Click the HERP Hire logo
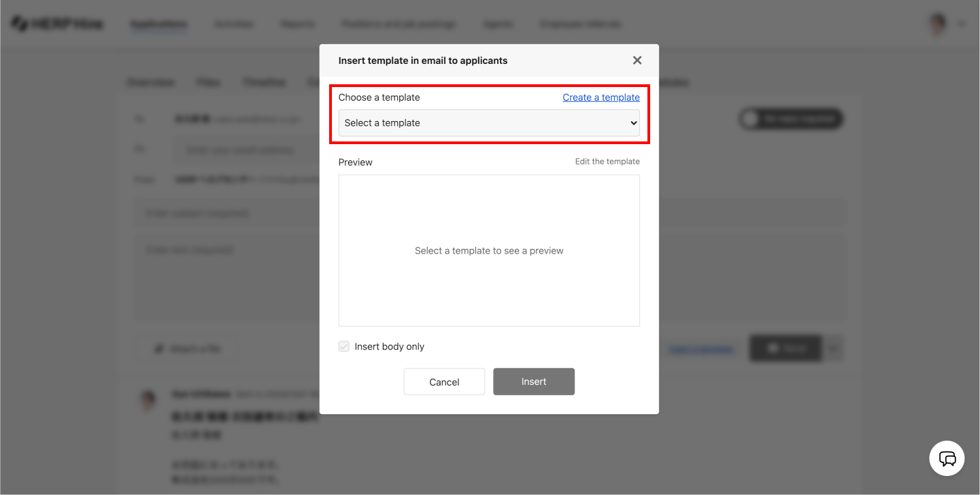980x495 pixels. [57, 24]
